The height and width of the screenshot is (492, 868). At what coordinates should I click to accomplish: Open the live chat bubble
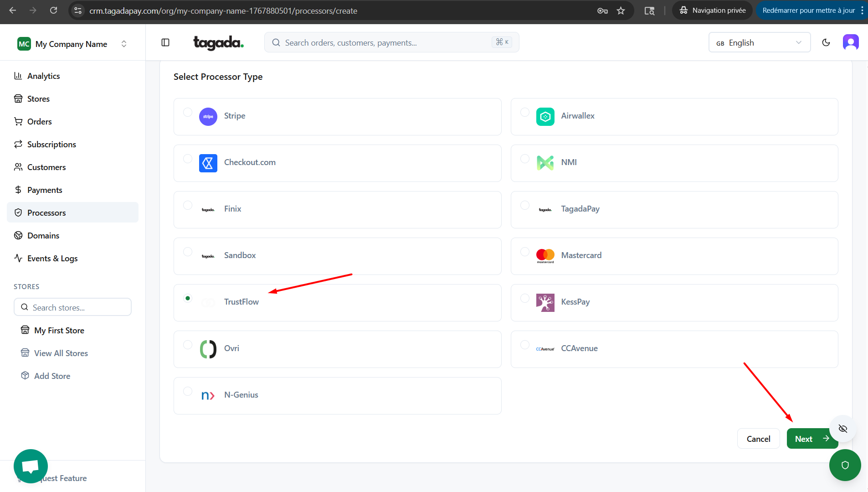31,466
